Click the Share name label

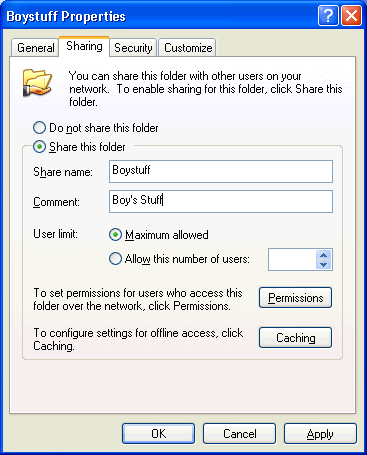63,172
